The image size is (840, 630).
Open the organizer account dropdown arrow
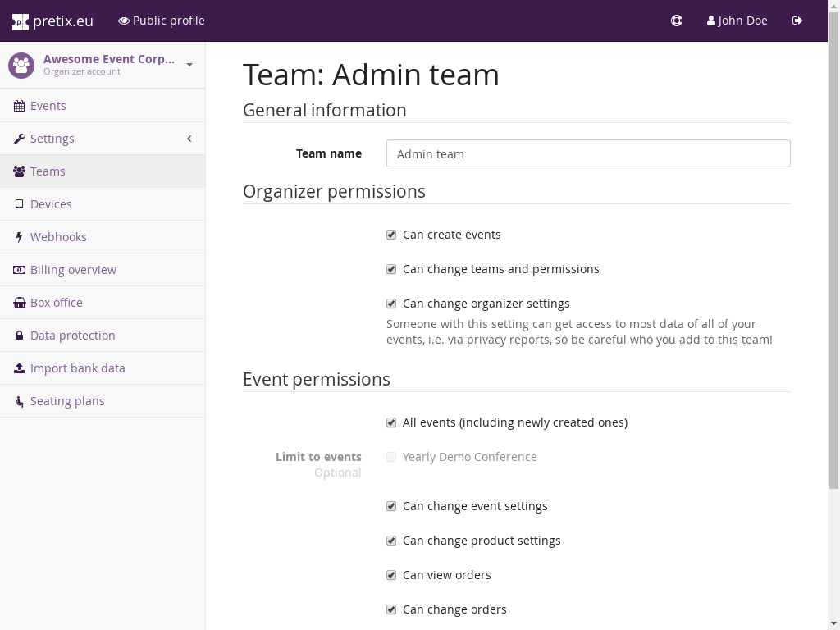[189, 65]
